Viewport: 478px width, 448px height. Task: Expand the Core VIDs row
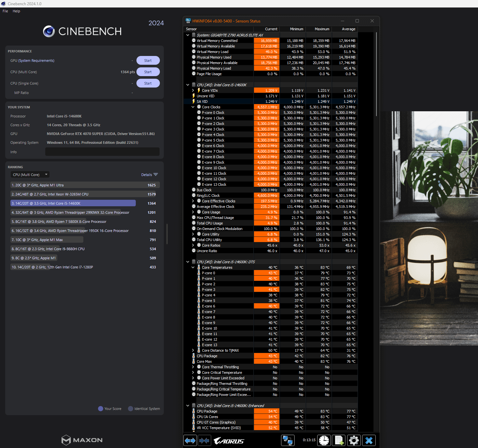[193, 90]
